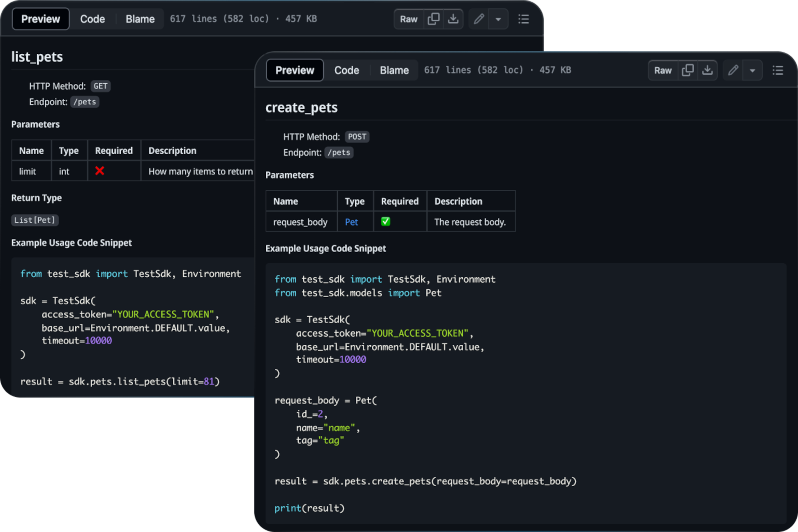Click the Pet type link in parameters table
The image size is (798, 532).
pos(351,222)
